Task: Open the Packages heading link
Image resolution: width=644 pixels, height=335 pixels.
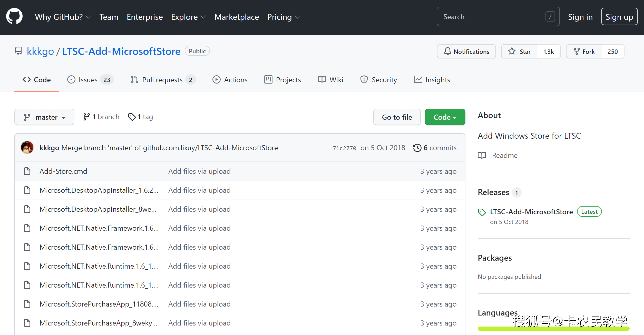Action: 495,258
